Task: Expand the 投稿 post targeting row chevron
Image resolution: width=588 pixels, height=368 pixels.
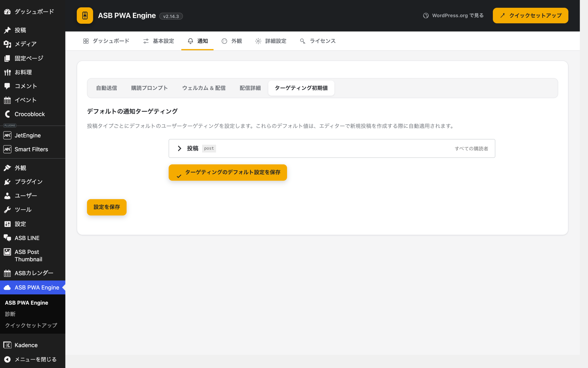Action: pyautogui.click(x=179, y=149)
